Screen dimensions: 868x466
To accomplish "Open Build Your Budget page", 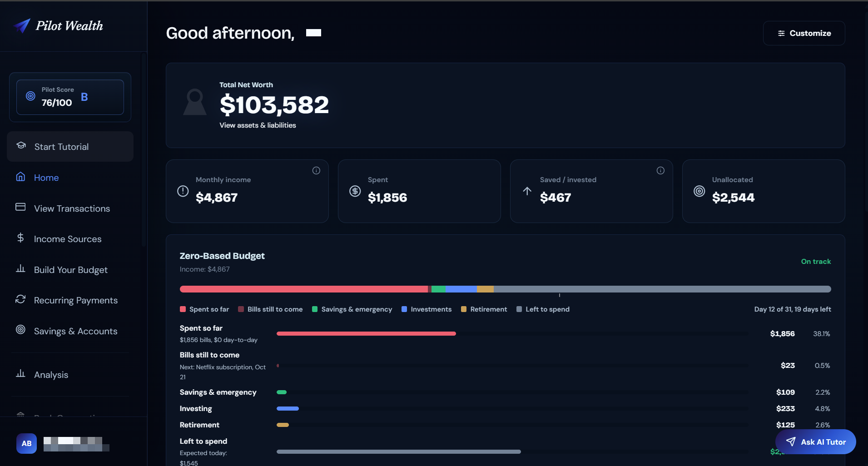I will (x=70, y=270).
